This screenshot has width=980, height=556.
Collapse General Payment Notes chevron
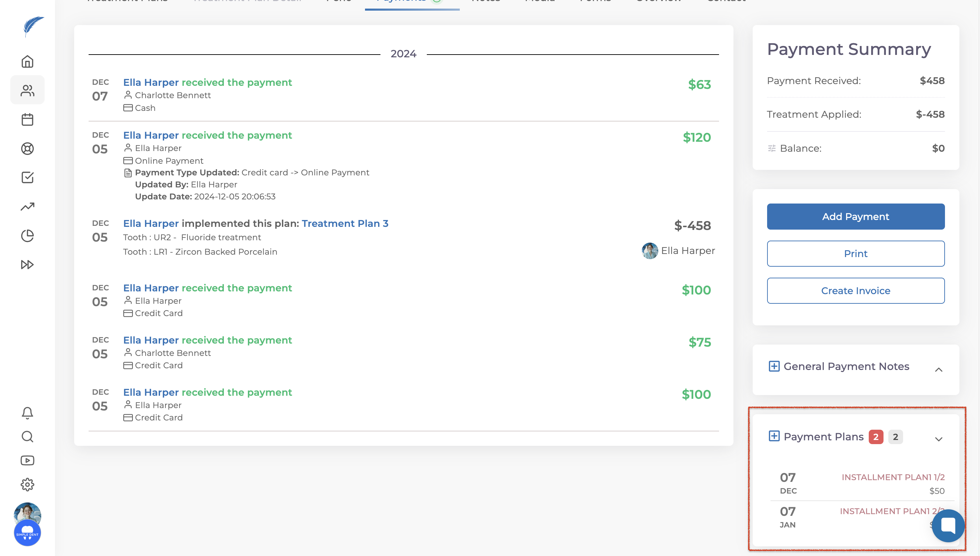coord(938,370)
